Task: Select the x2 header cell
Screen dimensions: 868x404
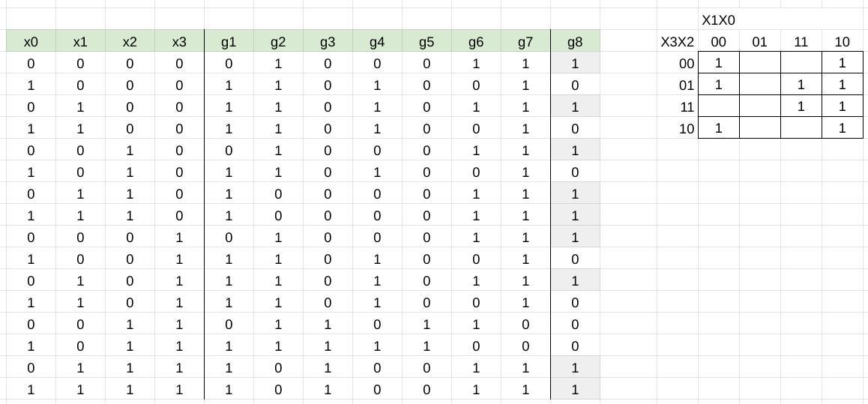Action: (x=130, y=41)
